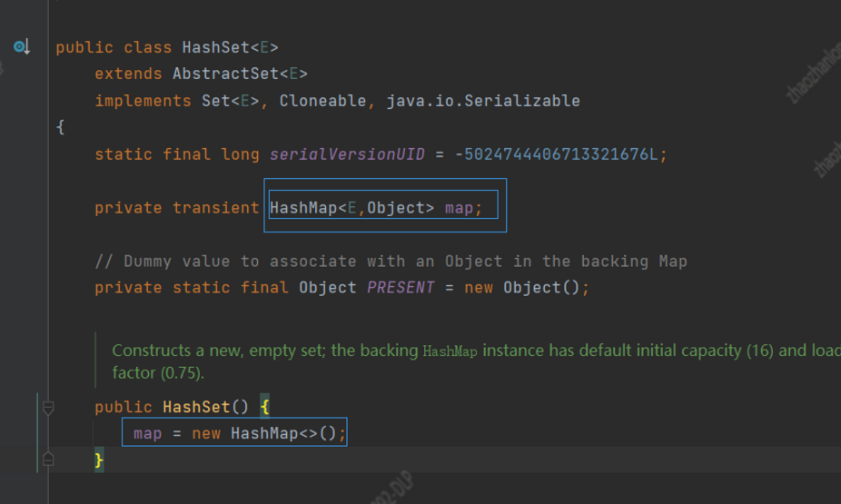Click the HashMap constructor call in new HashMap<>()
The image size is (841, 504).
264,433
